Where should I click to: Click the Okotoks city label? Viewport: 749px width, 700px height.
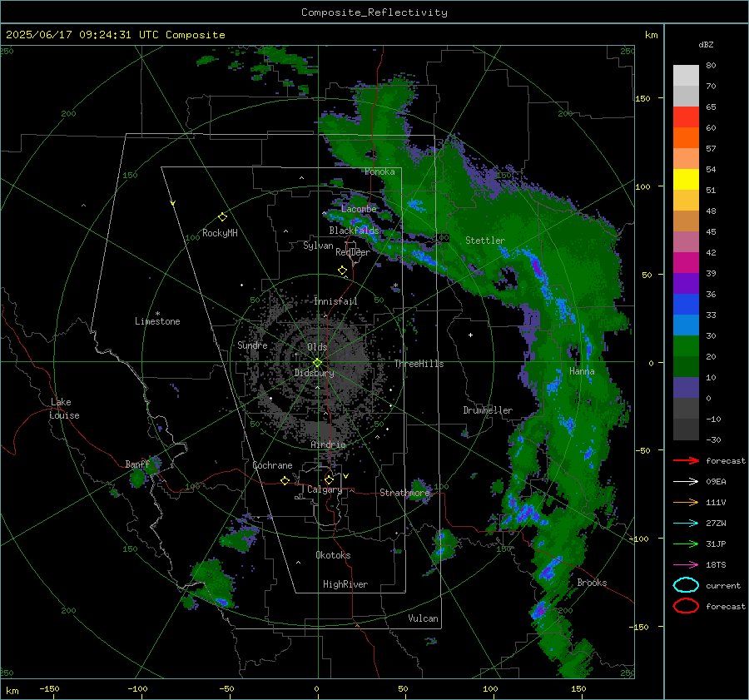click(333, 555)
